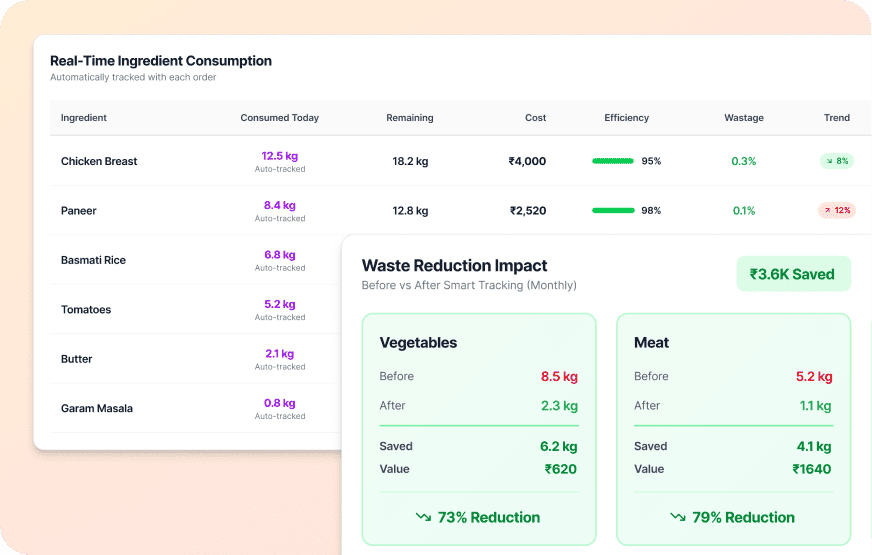Click the Waste Reduction Impact heading
This screenshot has height=555, width=872.
(454, 266)
